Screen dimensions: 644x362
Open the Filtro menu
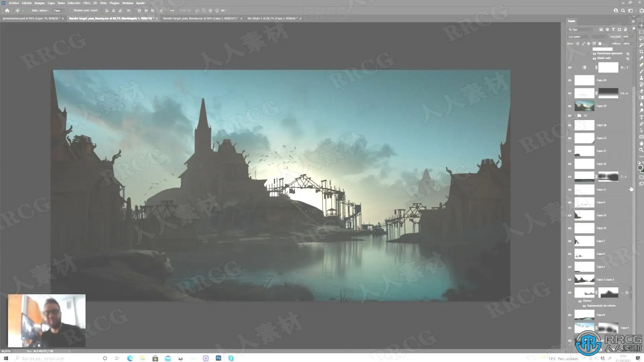[87, 3]
